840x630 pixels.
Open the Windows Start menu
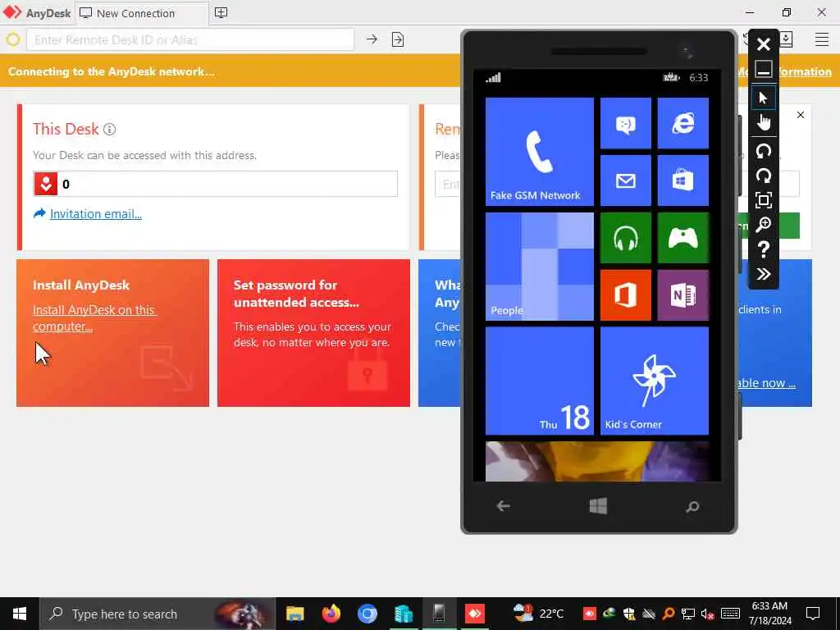click(20, 614)
